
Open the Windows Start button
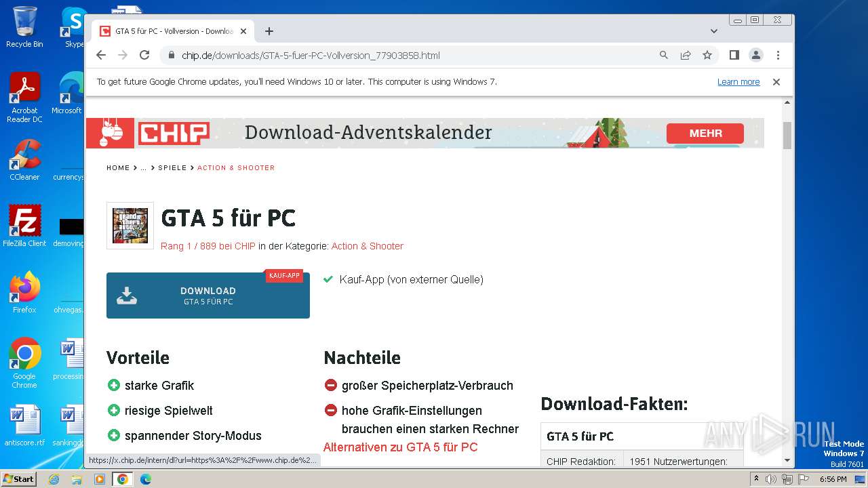pos(19,479)
